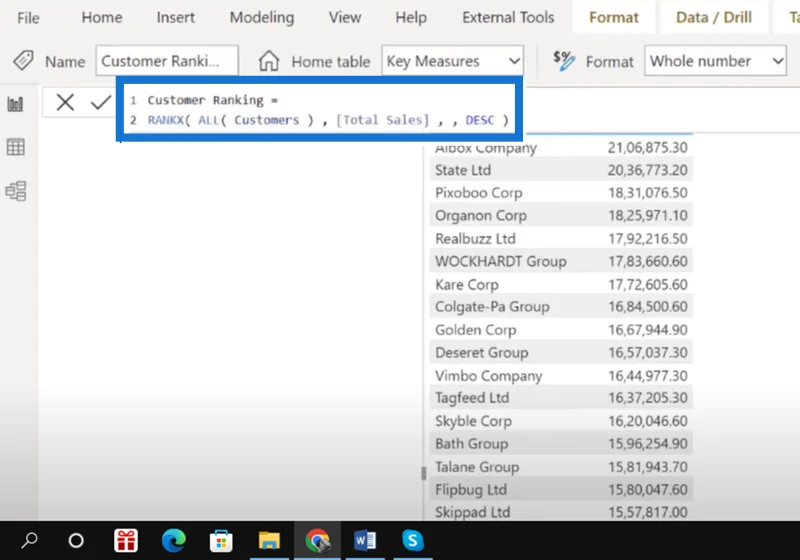This screenshot has height=560, width=800.
Task: Open the Home table Key Measures dropdown
Action: tap(453, 61)
